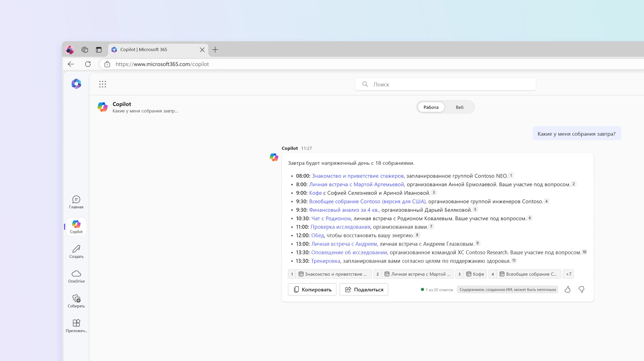Refresh the page

[88, 64]
